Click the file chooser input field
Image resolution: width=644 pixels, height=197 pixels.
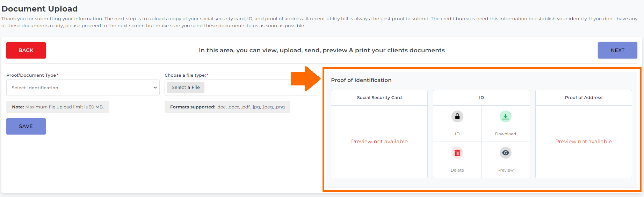(241, 88)
